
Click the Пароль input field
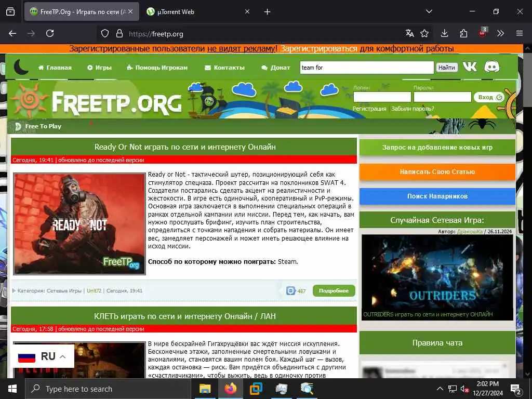pyautogui.click(x=443, y=97)
